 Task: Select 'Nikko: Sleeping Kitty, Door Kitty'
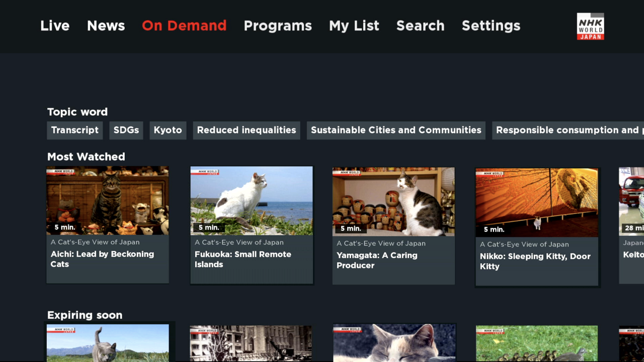[536, 226]
